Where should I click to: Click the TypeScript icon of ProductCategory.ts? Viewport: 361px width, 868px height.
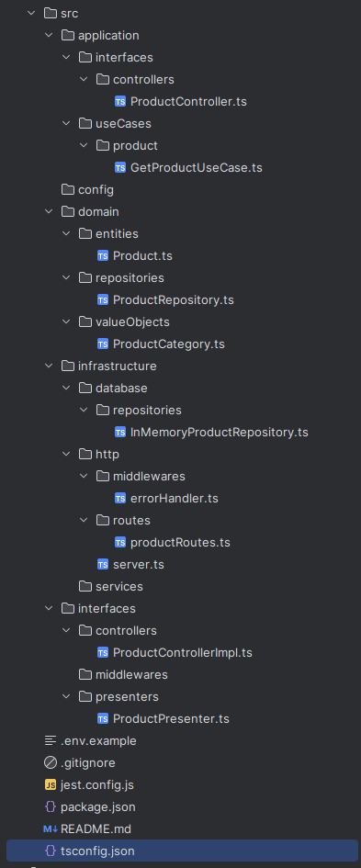pyautogui.click(x=103, y=344)
